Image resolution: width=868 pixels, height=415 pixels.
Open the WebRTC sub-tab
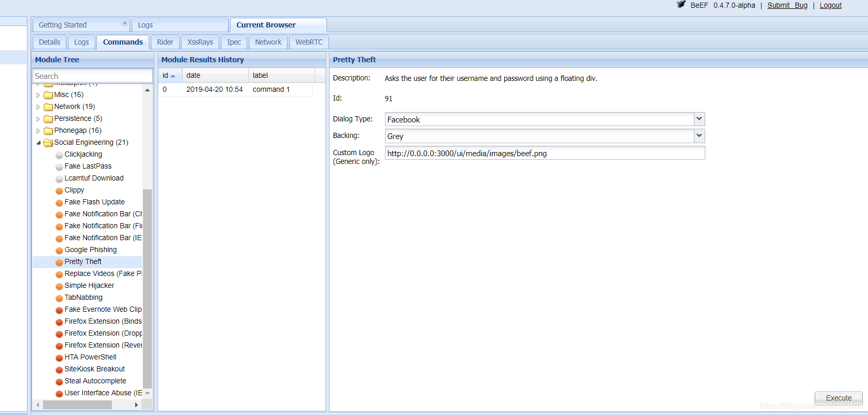309,42
